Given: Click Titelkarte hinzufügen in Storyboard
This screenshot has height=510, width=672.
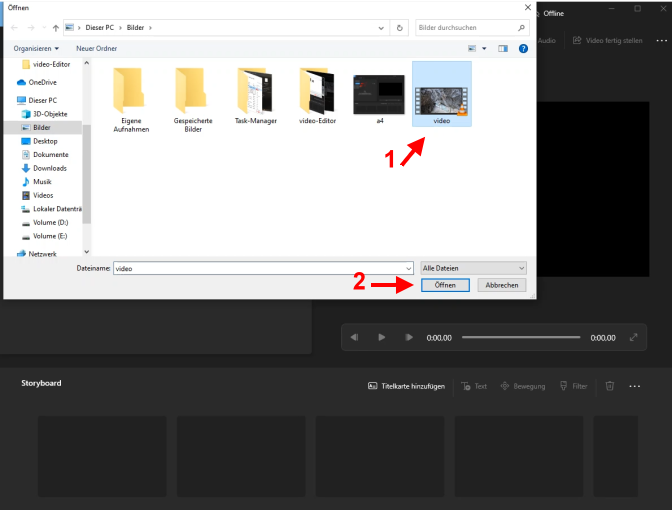Looking at the screenshot, I should pyautogui.click(x=406, y=385).
